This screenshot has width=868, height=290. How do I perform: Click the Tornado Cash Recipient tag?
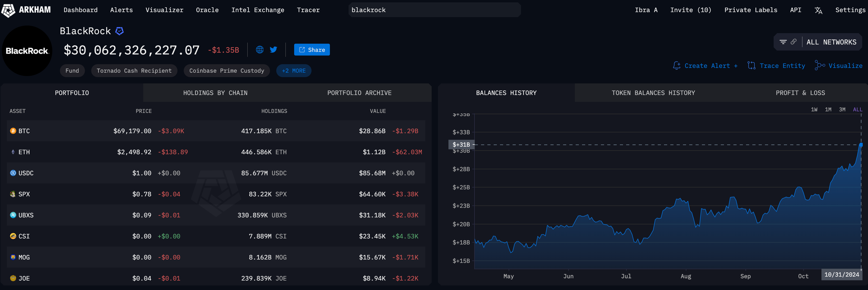134,71
